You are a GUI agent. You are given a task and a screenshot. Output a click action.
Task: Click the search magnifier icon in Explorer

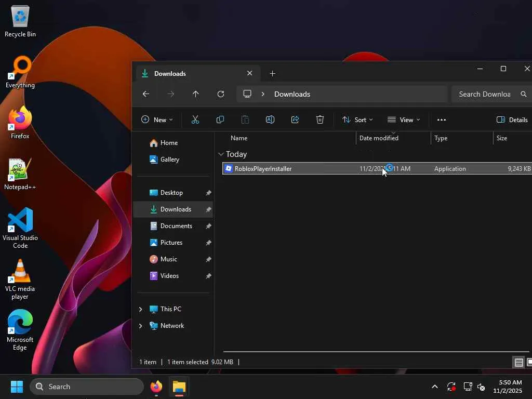click(x=524, y=94)
